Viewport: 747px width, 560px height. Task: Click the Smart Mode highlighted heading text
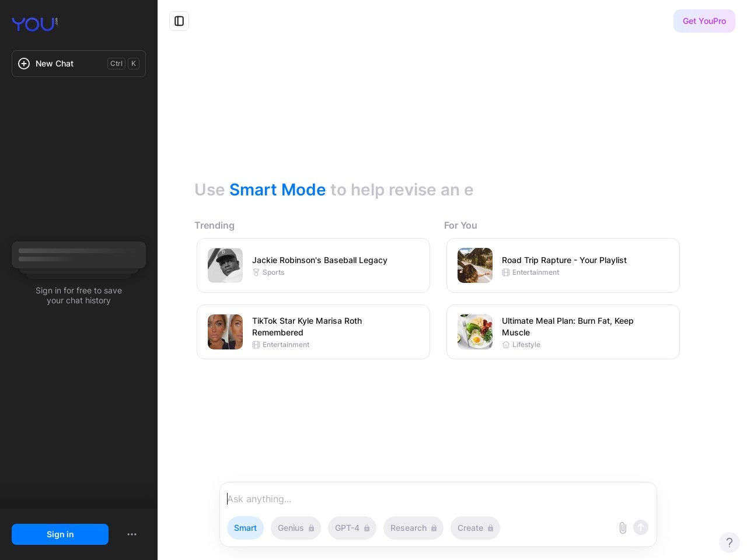277,190
